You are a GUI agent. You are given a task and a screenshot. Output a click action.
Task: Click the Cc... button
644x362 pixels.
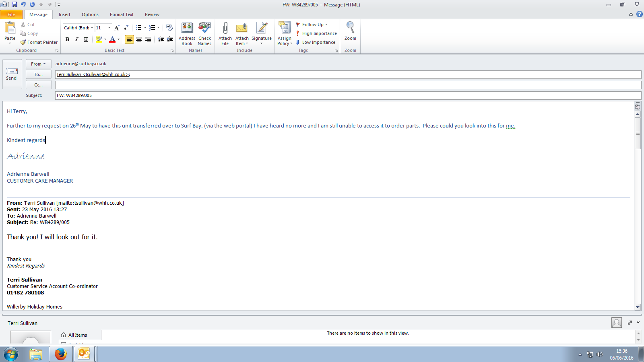click(x=38, y=85)
